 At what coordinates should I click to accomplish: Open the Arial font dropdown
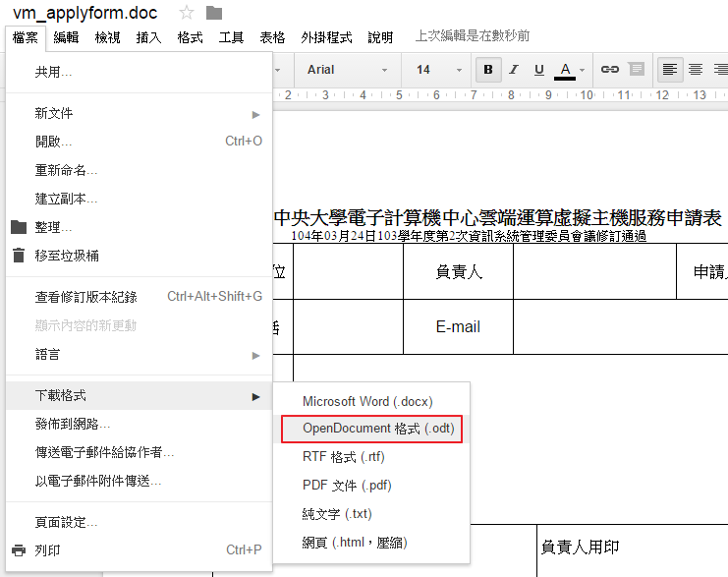coord(340,70)
